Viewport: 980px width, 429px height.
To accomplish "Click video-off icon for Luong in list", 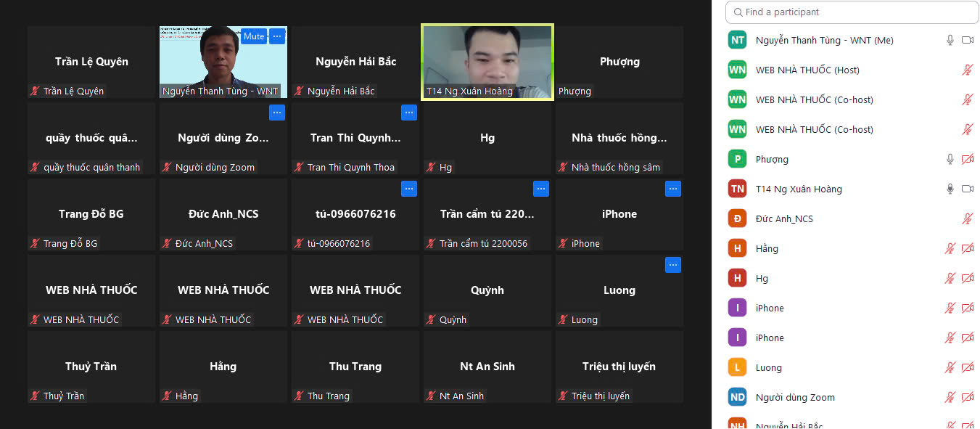I will [x=967, y=368].
